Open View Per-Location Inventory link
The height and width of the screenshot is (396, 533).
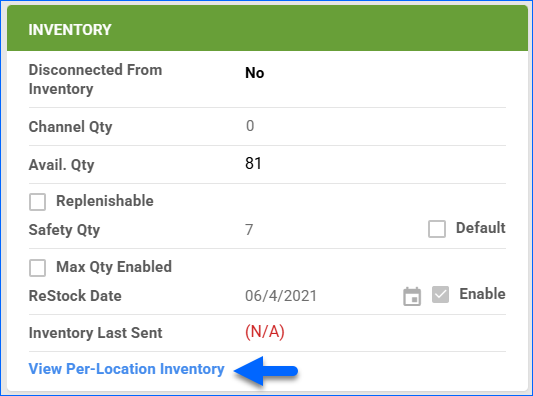[x=126, y=369]
